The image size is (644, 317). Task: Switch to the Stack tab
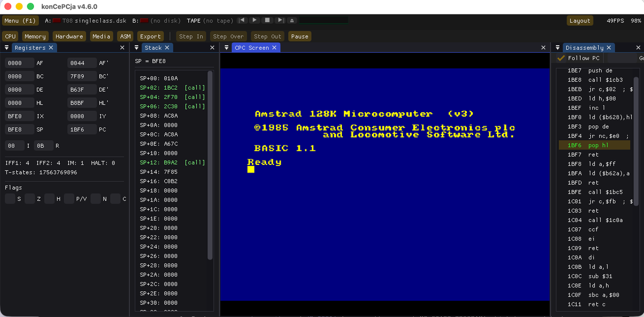(153, 48)
